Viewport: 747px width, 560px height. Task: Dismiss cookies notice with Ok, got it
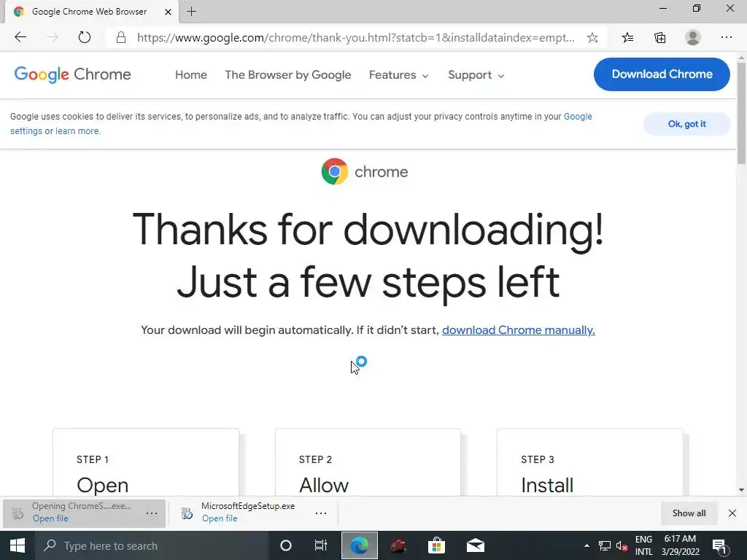coord(686,124)
